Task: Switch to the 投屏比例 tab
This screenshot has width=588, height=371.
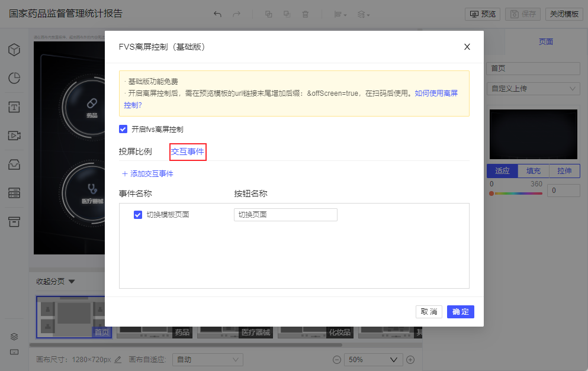Action: [x=136, y=151]
